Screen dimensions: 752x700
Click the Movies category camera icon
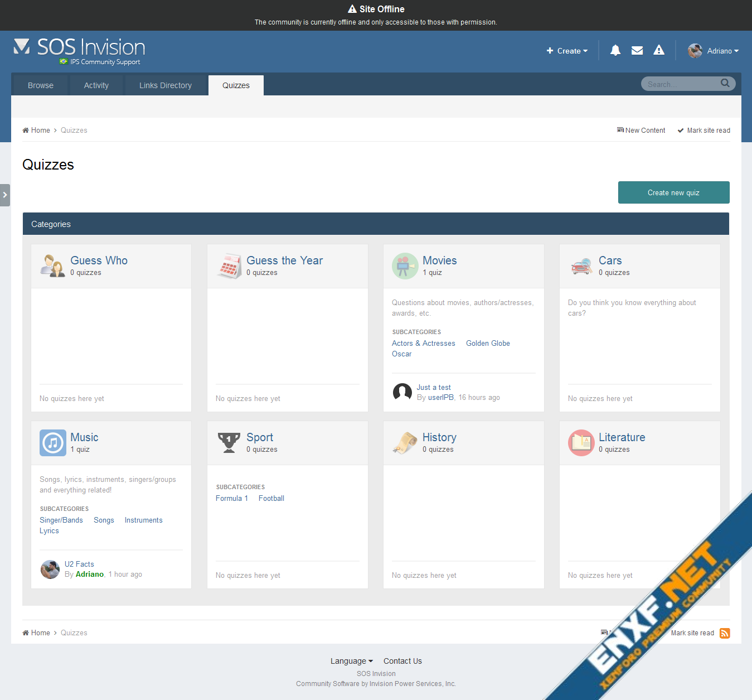click(405, 266)
